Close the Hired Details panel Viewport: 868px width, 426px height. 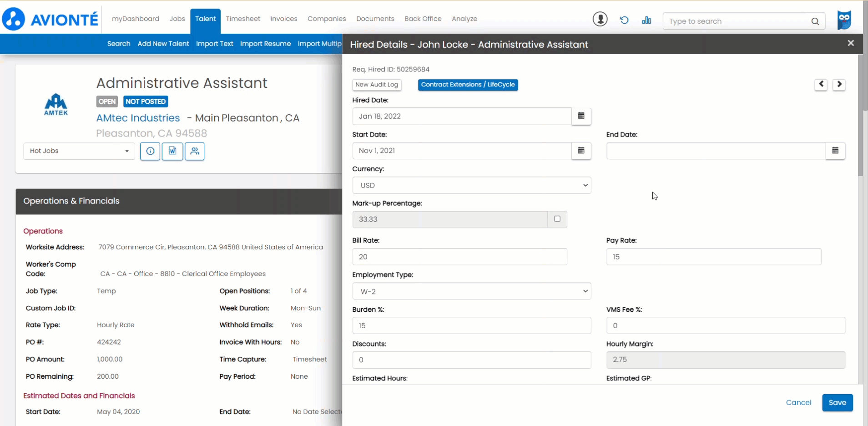click(851, 43)
